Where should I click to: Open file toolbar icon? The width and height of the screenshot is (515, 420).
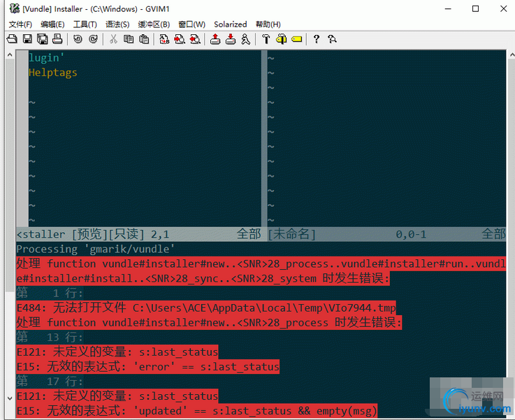pos(12,39)
